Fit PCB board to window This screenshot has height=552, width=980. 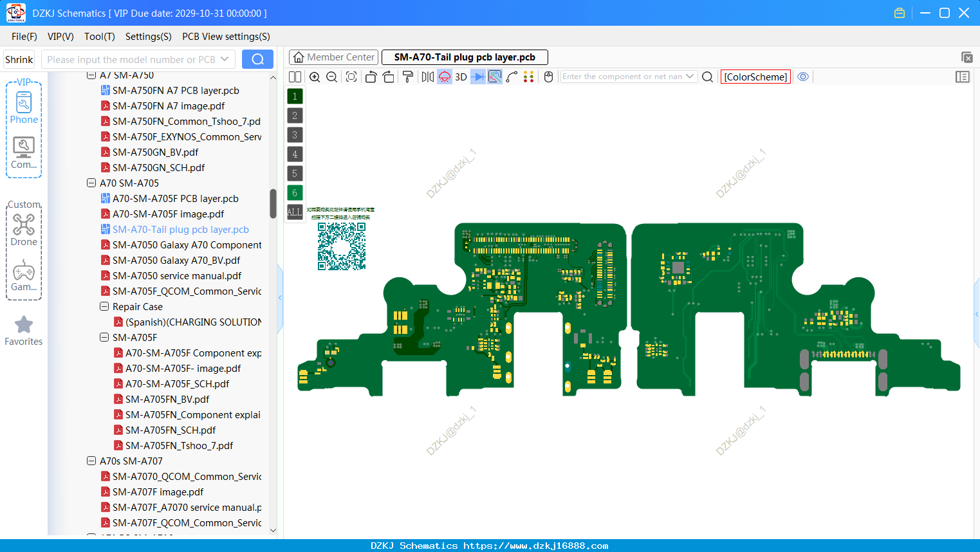coord(351,77)
